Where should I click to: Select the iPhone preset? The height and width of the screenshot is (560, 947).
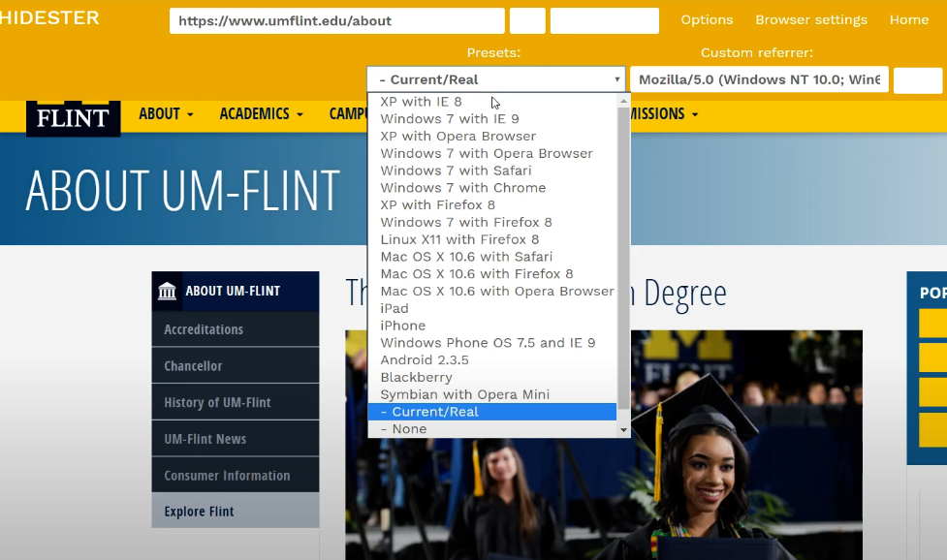click(492, 326)
